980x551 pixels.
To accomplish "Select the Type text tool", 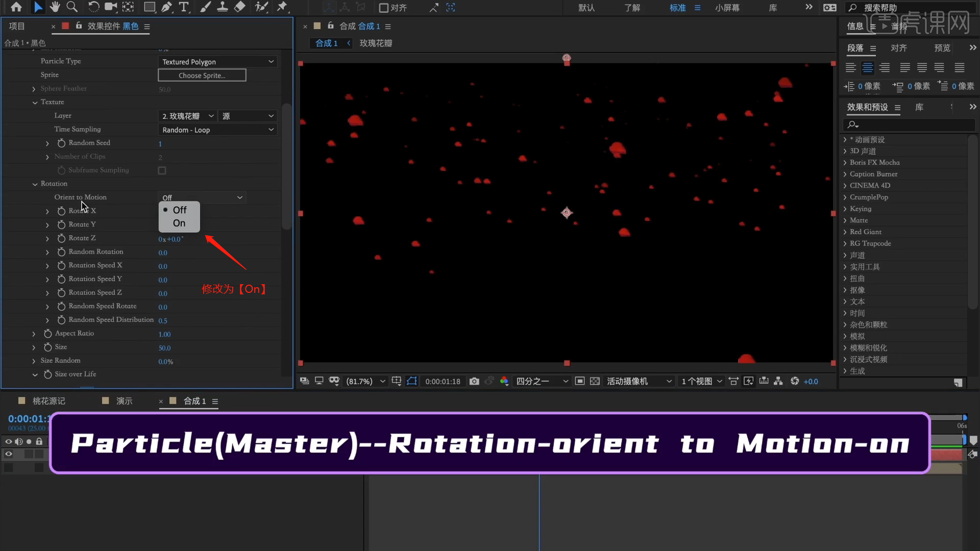I will point(184,7).
